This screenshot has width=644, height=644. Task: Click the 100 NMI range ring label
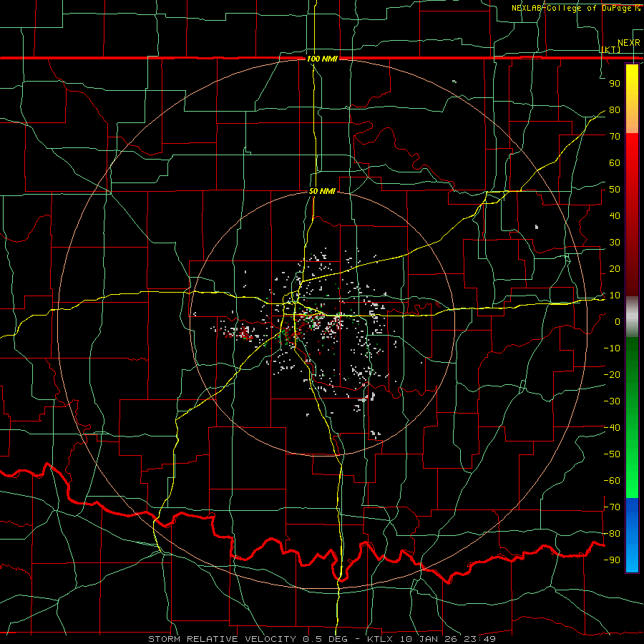tap(322, 59)
